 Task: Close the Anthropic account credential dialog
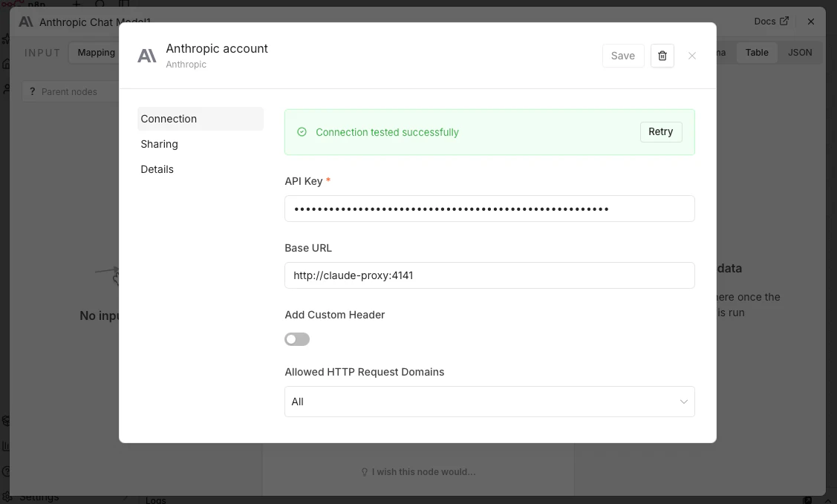692,56
